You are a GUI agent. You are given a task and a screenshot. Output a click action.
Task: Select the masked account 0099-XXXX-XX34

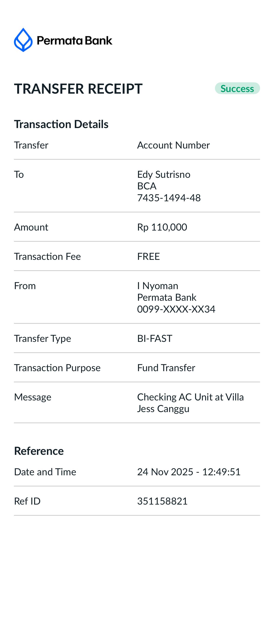click(176, 309)
